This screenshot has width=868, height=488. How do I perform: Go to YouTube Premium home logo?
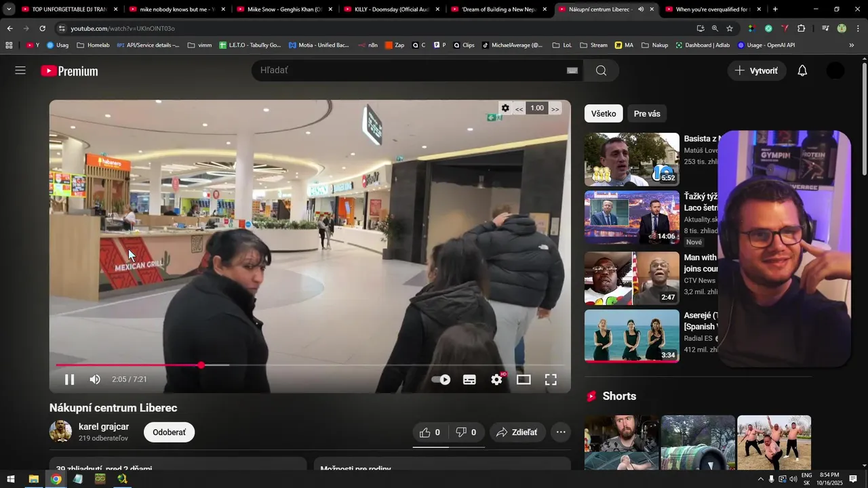tap(69, 70)
